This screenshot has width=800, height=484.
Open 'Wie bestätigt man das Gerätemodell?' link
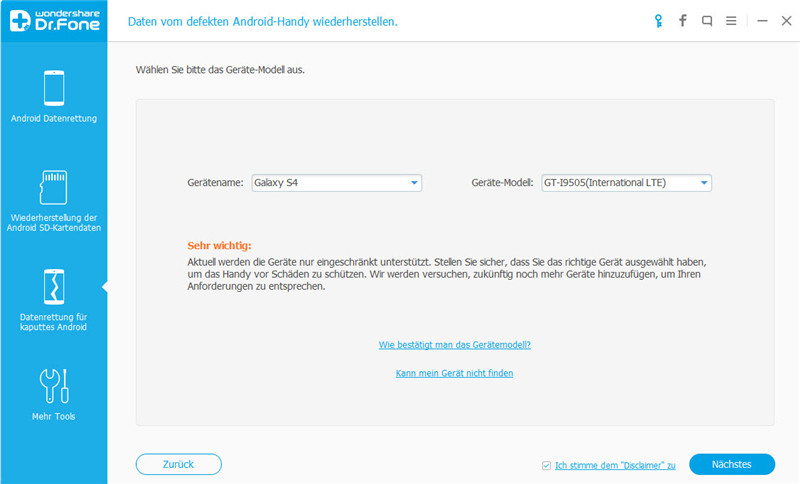(x=455, y=345)
